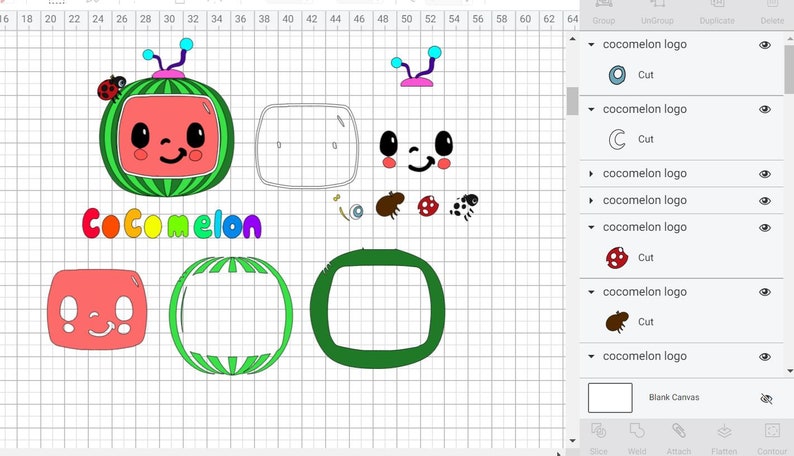Click the Blank Canvas label
The image size is (794, 456).
coord(674,397)
